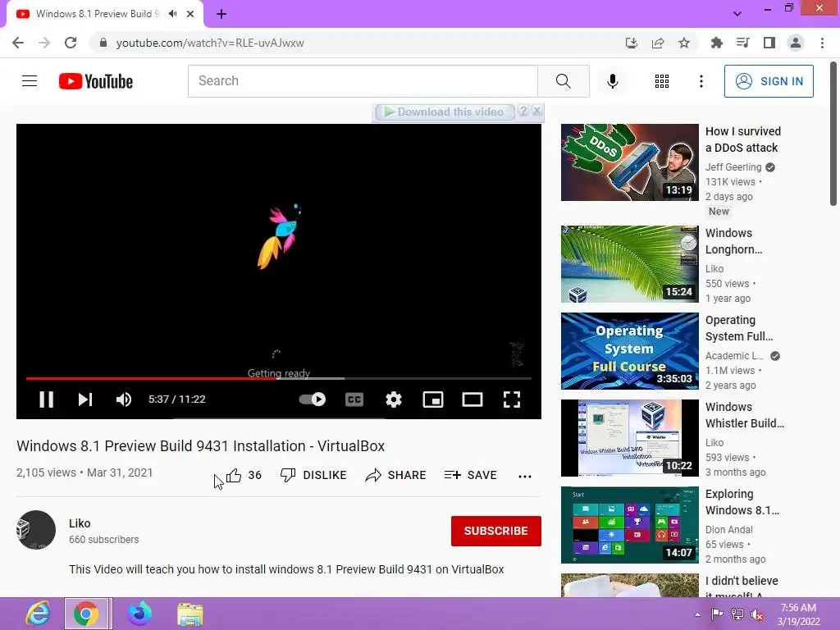The width and height of the screenshot is (840, 630).
Task: Open the Windows Longhorn video thumbnail
Action: coord(629,264)
